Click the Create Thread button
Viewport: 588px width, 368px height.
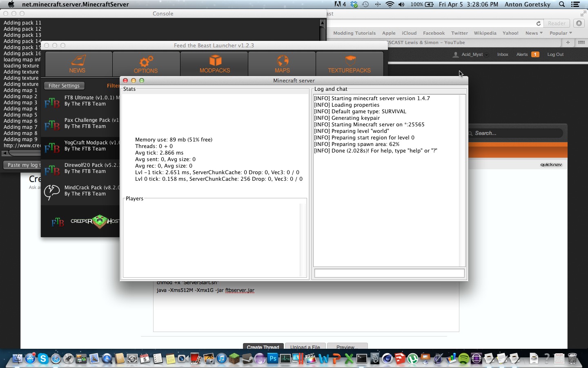point(263,347)
